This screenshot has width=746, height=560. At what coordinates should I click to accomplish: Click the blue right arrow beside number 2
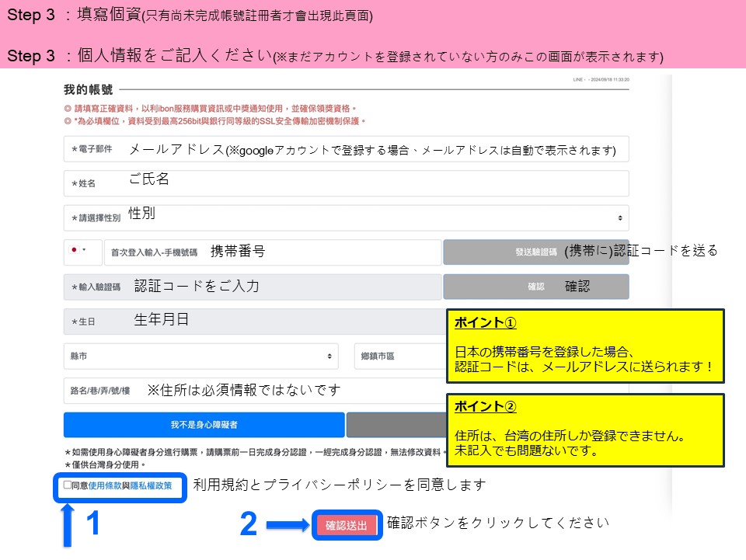(x=285, y=526)
